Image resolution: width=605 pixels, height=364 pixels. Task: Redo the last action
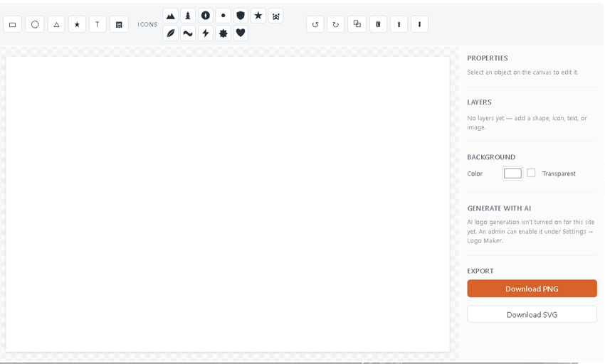tap(336, 24)
